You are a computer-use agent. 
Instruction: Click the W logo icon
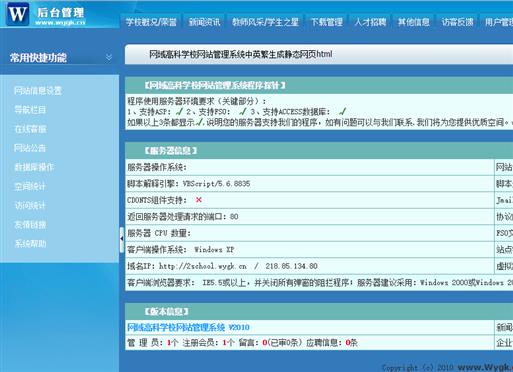18,14
